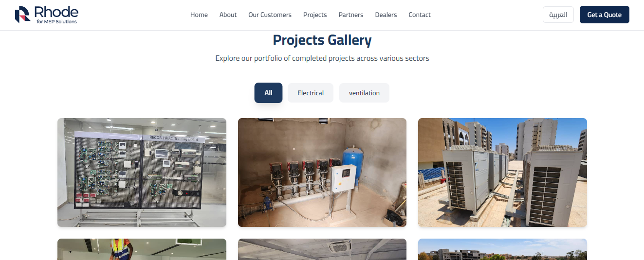Open the partially visible cityscape project photo
The height and width of the screenshot is (260, 644).
pos(502,249)
